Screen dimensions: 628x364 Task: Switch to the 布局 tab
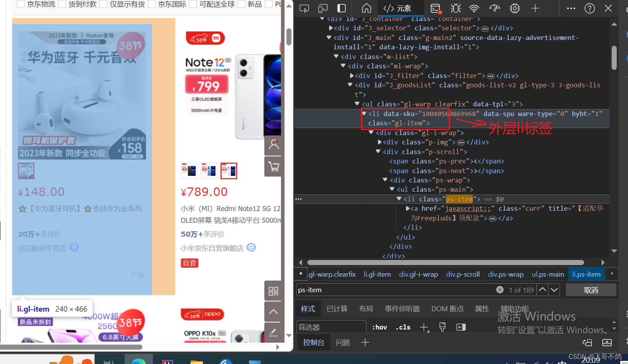point(366,309)
